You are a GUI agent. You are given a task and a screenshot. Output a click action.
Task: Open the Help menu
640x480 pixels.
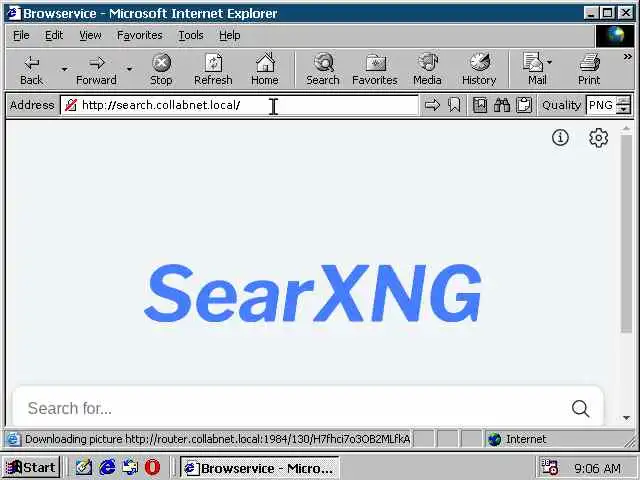(x=229, y=36)
